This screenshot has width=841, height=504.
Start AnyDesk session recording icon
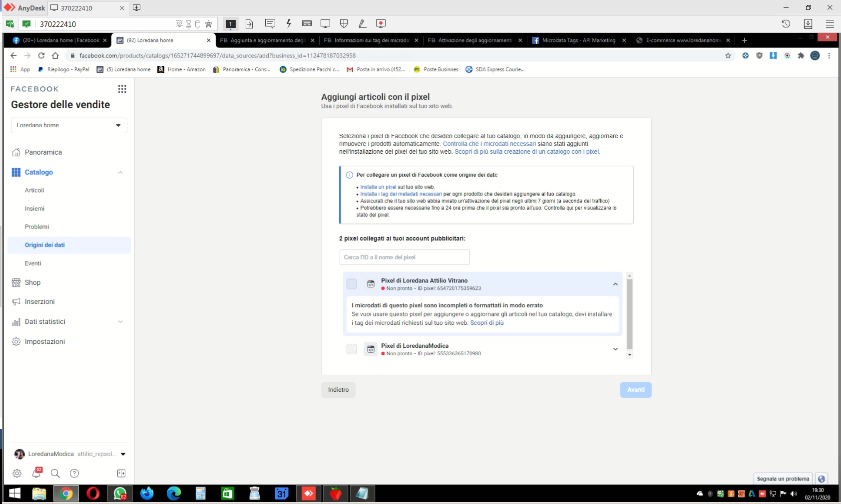(x=381, y=23)
